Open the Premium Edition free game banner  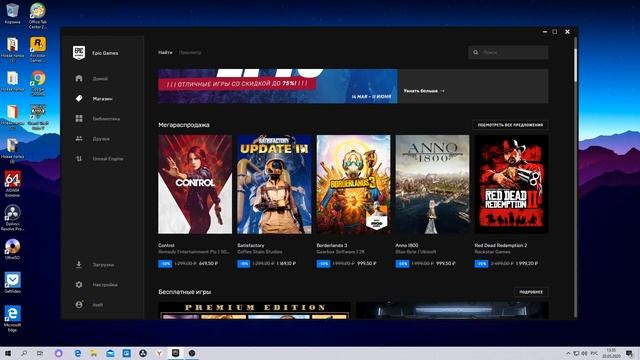point(254,310)
